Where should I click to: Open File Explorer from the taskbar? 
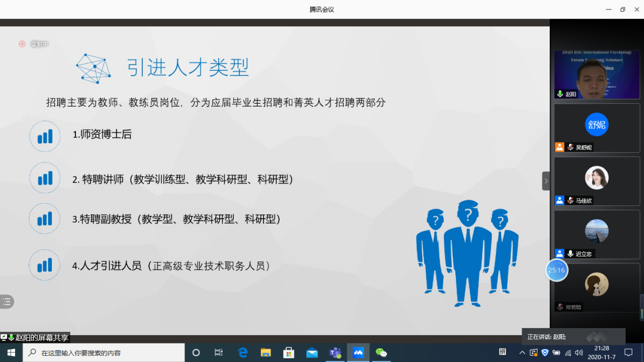click(266, 353)
